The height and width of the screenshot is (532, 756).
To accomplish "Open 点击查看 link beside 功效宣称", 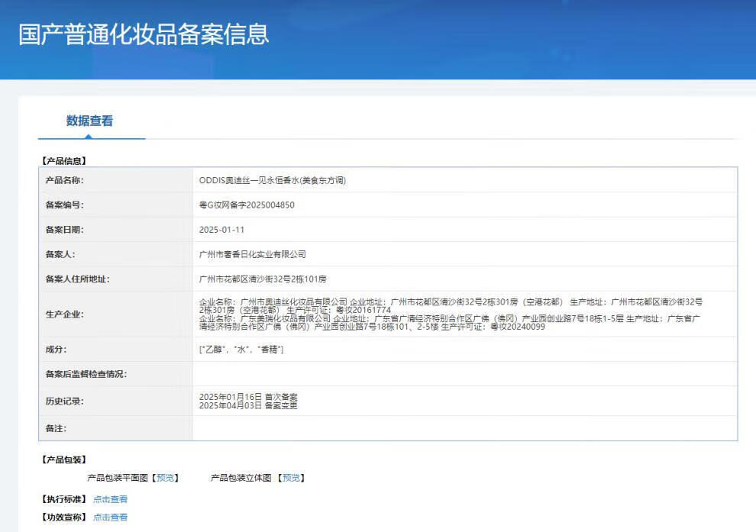I will (x=110, y=517).
